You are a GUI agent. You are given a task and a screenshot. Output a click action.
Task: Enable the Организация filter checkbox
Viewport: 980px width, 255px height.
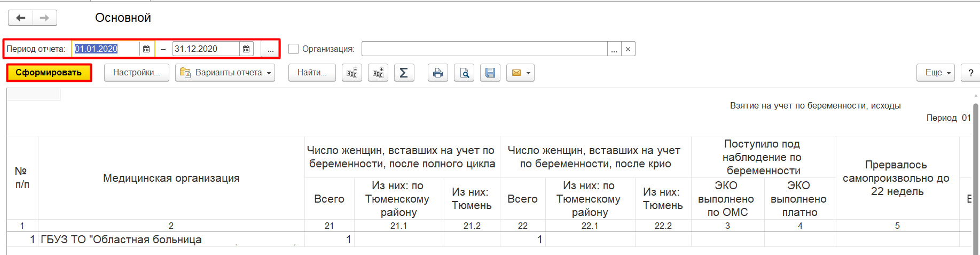point(293,49)
